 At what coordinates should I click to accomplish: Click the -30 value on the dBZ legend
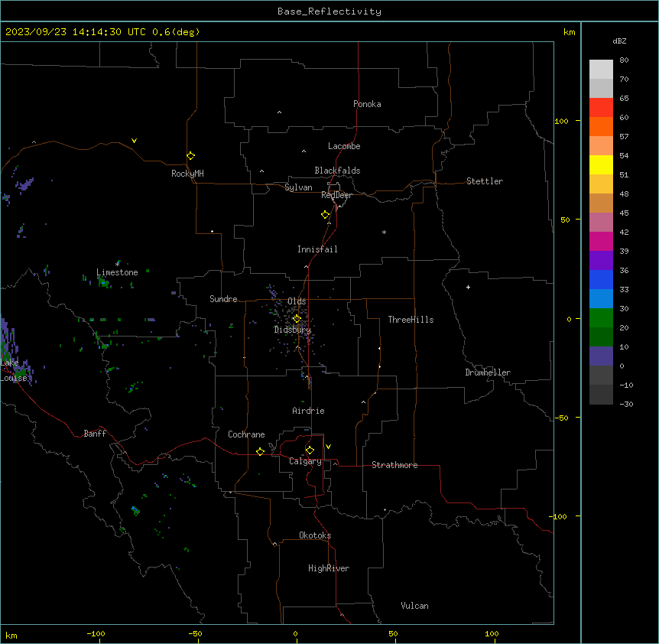point(626,404)
